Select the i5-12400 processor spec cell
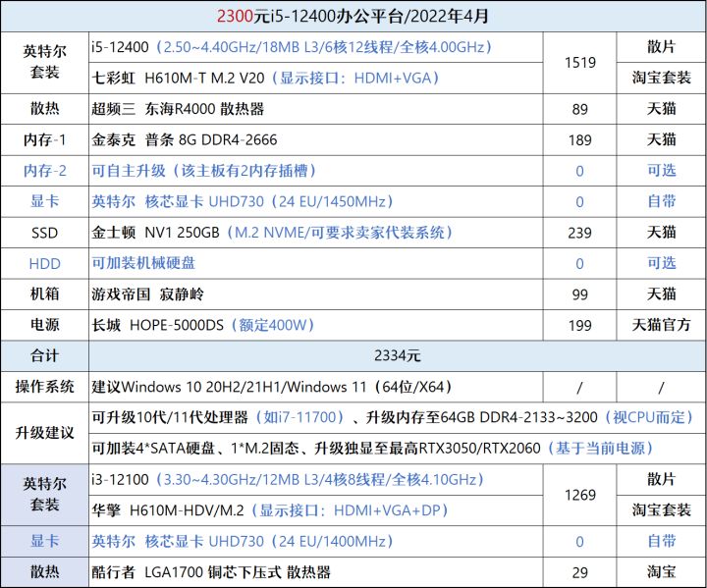Screen dimensions: 707x588 [315, 47]
